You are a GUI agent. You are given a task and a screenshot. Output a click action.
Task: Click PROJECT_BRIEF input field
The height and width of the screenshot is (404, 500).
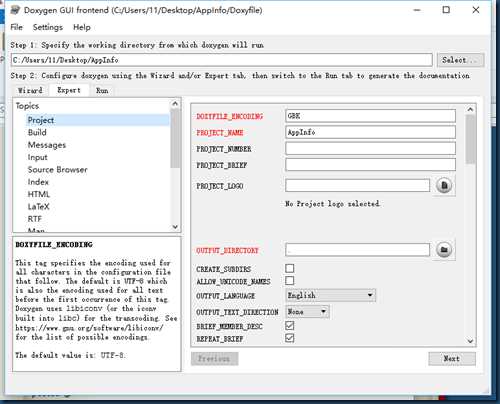370,165
